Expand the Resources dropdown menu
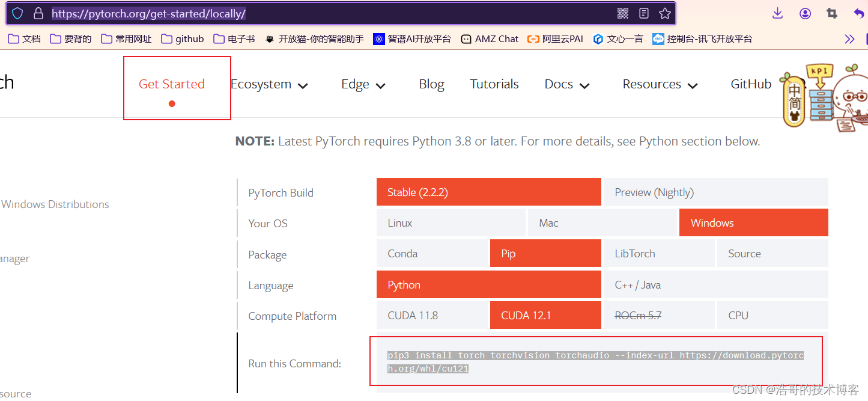868x401 pixels. 660,85
